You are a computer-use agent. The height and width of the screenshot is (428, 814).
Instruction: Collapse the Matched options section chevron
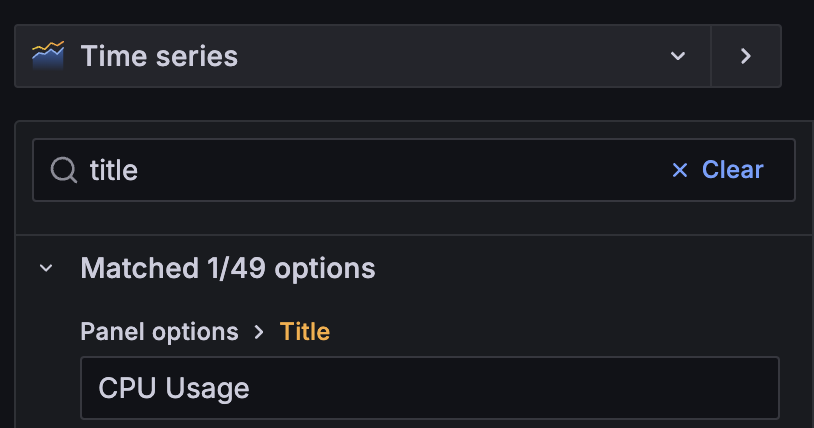45,268
